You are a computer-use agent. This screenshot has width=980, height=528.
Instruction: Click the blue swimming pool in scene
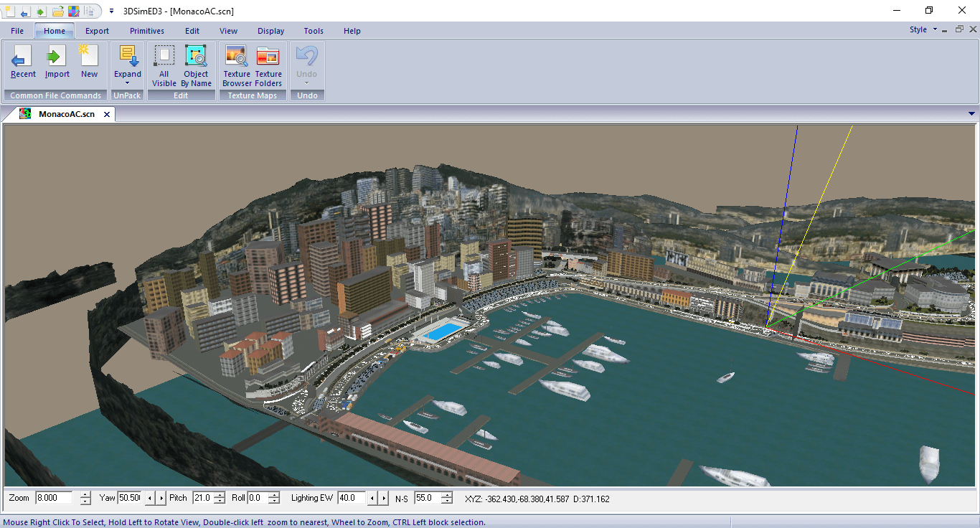pyautogui.click(x=442, y=331)
